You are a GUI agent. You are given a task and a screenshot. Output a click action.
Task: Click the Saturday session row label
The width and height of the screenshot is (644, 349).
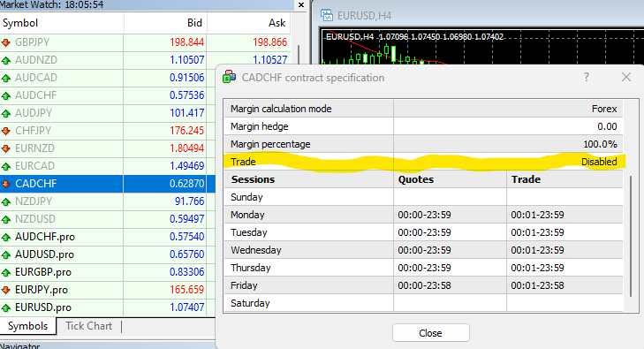click(250, 303)
